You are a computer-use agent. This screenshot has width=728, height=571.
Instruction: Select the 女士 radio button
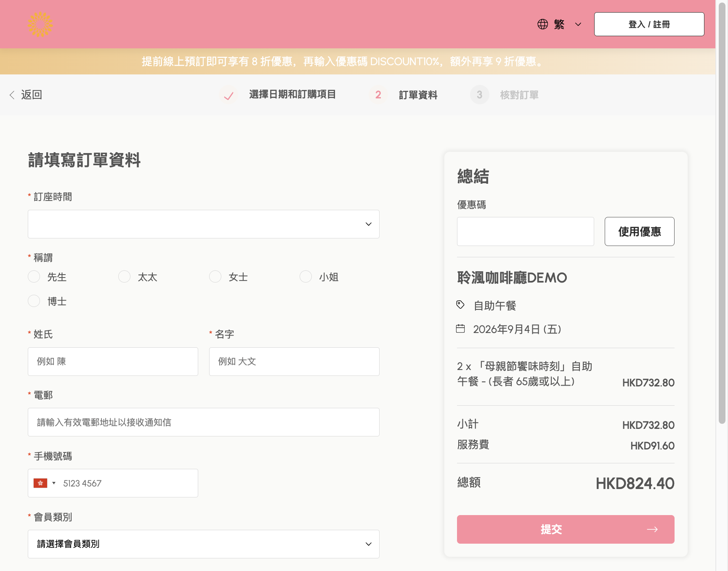point(215,277)
